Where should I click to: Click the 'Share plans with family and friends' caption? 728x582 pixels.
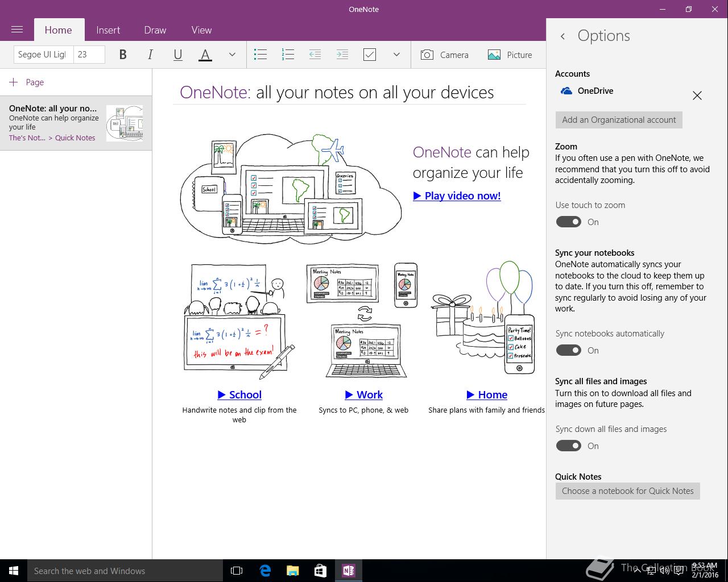pos(486,410)
